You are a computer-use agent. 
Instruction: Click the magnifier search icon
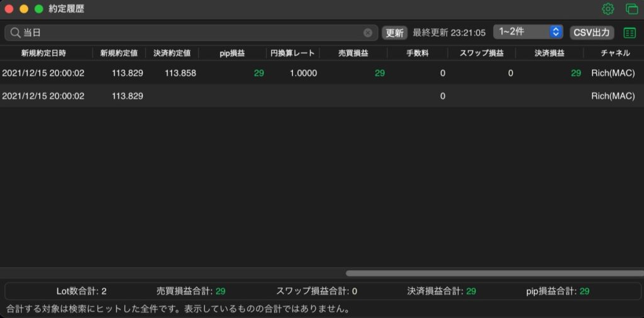point(15,33)
